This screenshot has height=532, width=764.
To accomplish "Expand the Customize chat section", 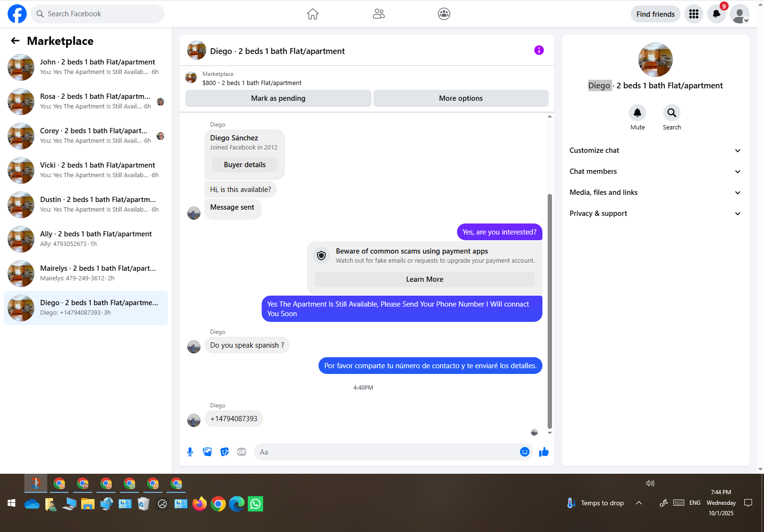I will (655, 150).
